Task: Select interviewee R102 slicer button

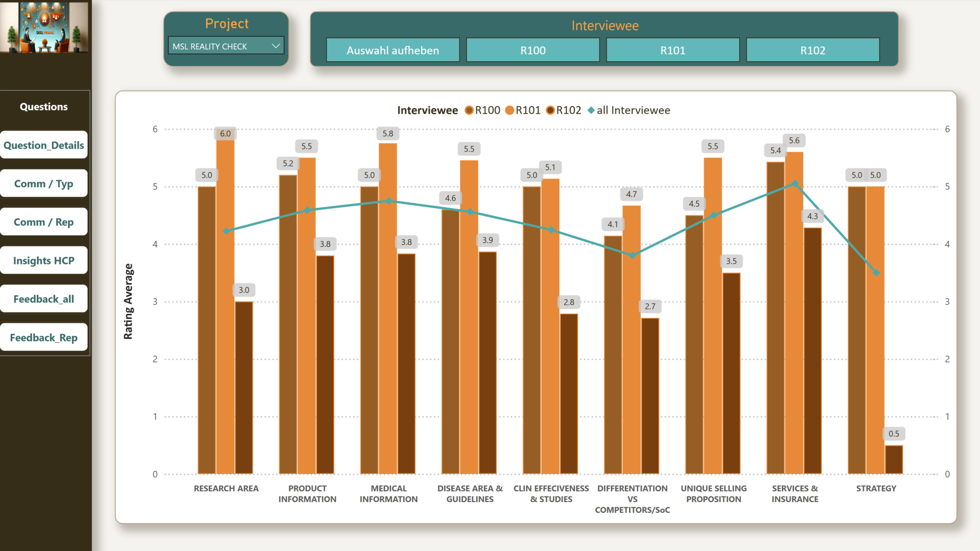Action: [813, 50]
